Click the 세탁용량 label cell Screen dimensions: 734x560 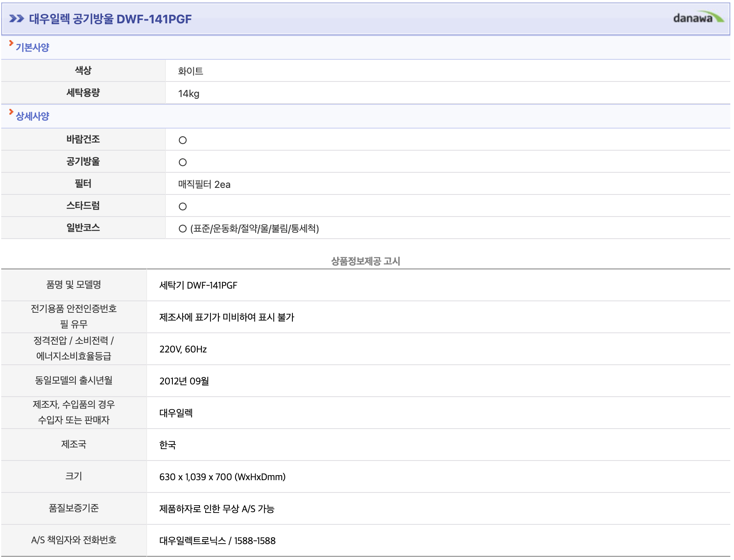83,93
